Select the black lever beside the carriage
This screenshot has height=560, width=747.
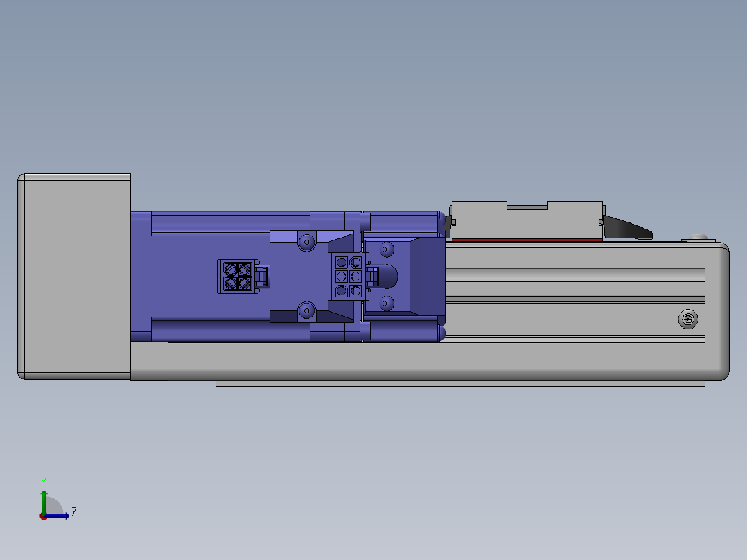pyautogui.click(x=627, y=228)
